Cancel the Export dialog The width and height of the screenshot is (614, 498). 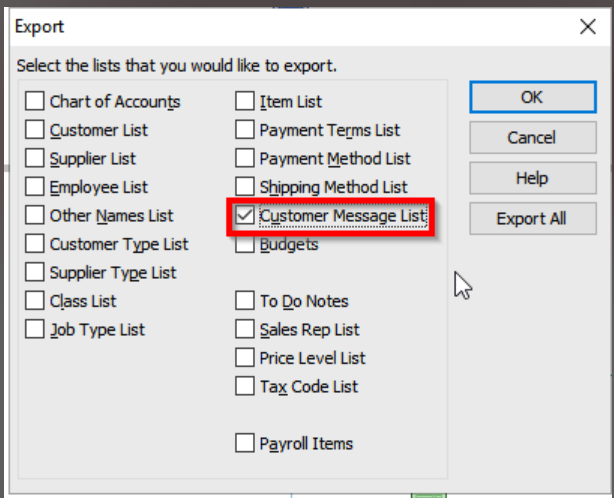533,137
